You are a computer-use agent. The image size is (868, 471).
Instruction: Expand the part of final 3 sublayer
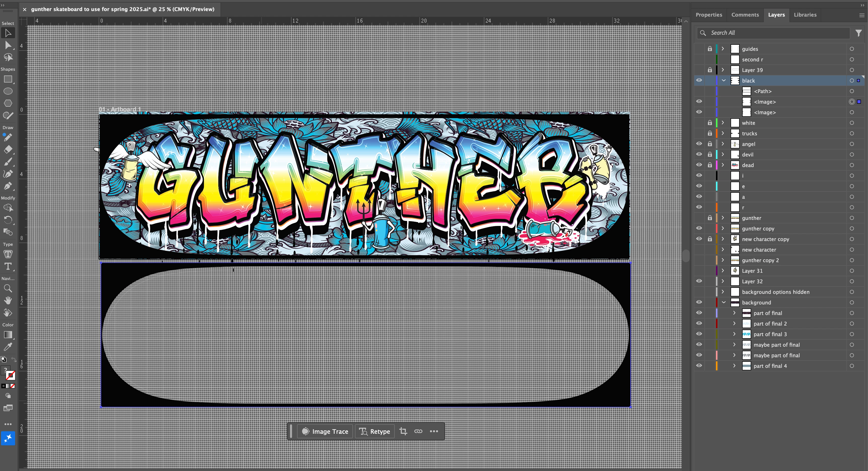(735, 334)
